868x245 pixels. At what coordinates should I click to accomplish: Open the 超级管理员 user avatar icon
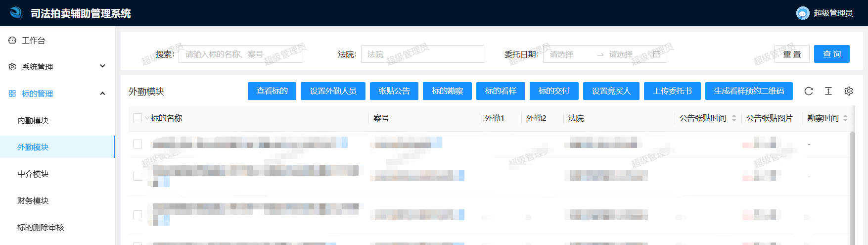pyautogui.click(x=803, y=13)
